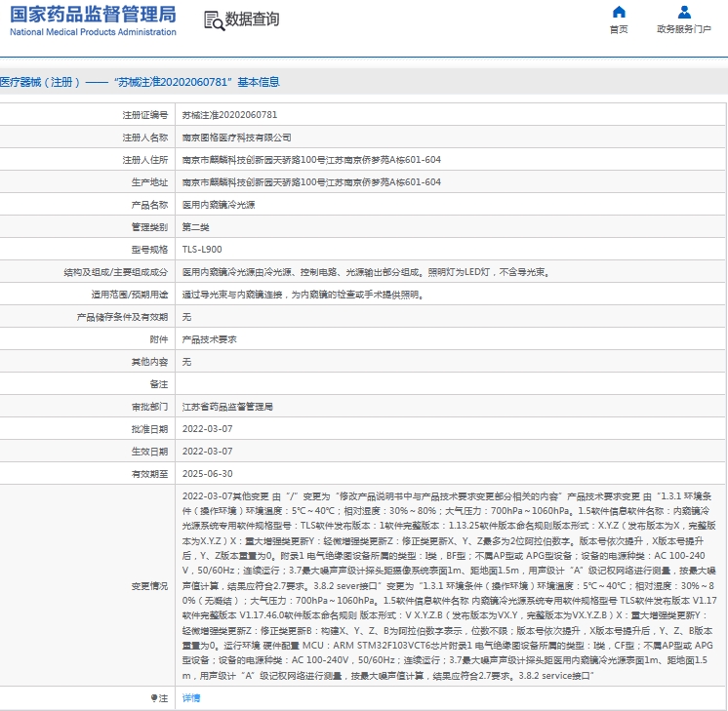Click the 生效日期 value 2022-03-07
This screenshot has width=728, height=711.
point(207,452)
